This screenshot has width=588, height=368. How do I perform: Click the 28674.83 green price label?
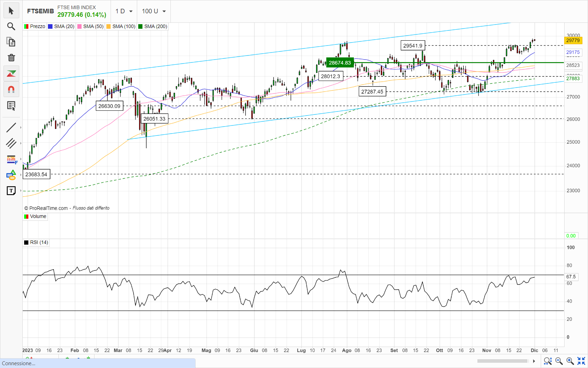(340, 63)
